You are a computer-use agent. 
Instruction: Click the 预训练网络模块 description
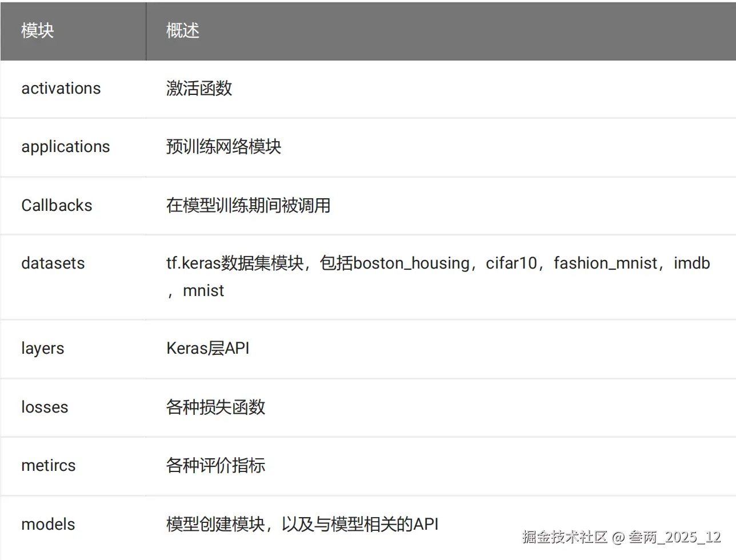click(223, 147)
